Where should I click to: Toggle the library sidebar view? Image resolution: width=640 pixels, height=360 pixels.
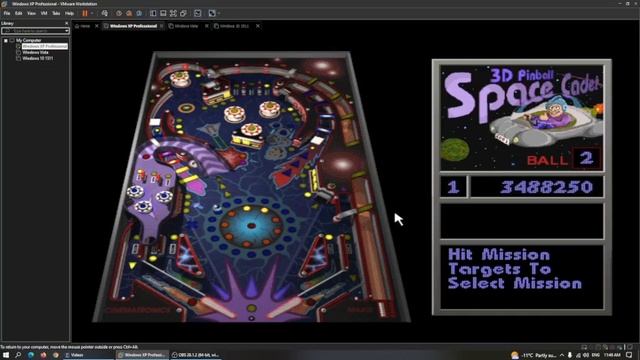[x=153, y=13]
